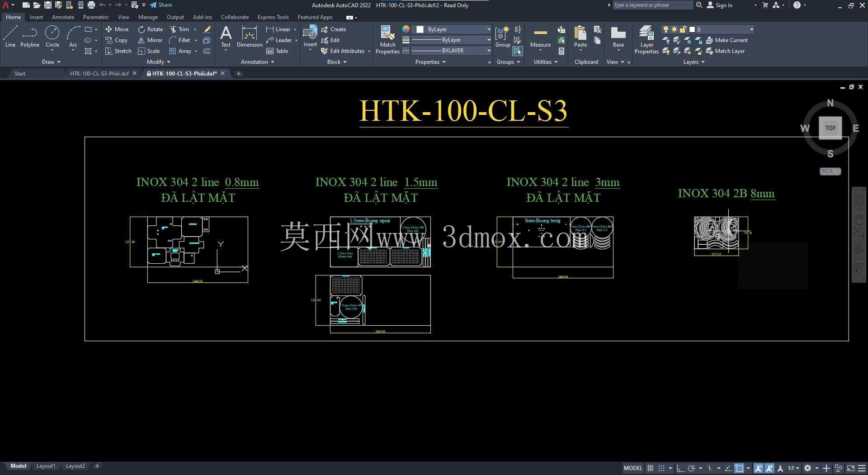This screenshot has height=475, width=868.
Task: Click the Group tool
Action: [503, 37]
